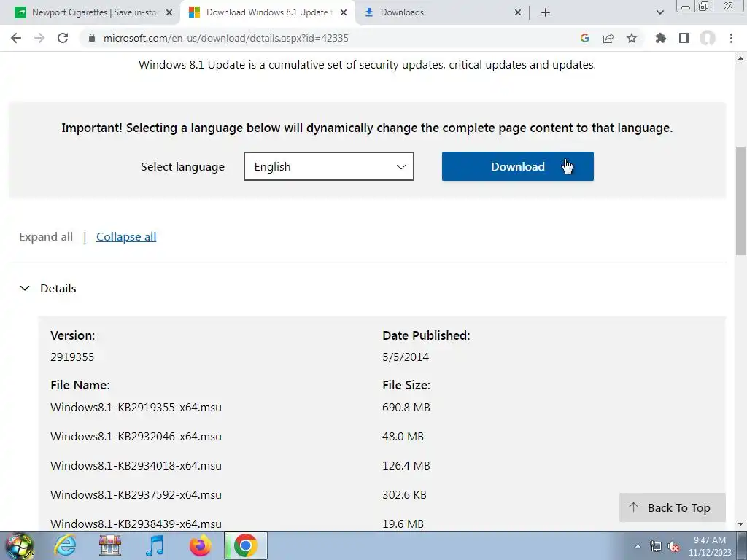
Task: Click the 48.0 MB file size
Action: (403, 436)
